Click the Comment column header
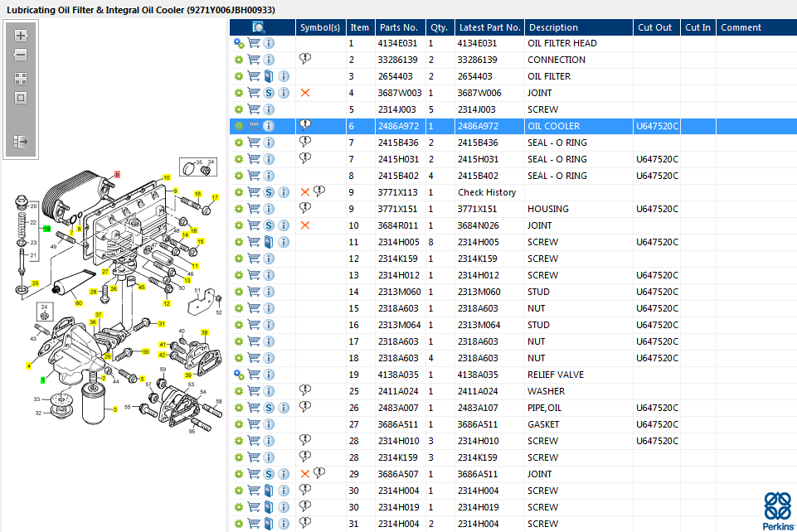 point(756,27)
